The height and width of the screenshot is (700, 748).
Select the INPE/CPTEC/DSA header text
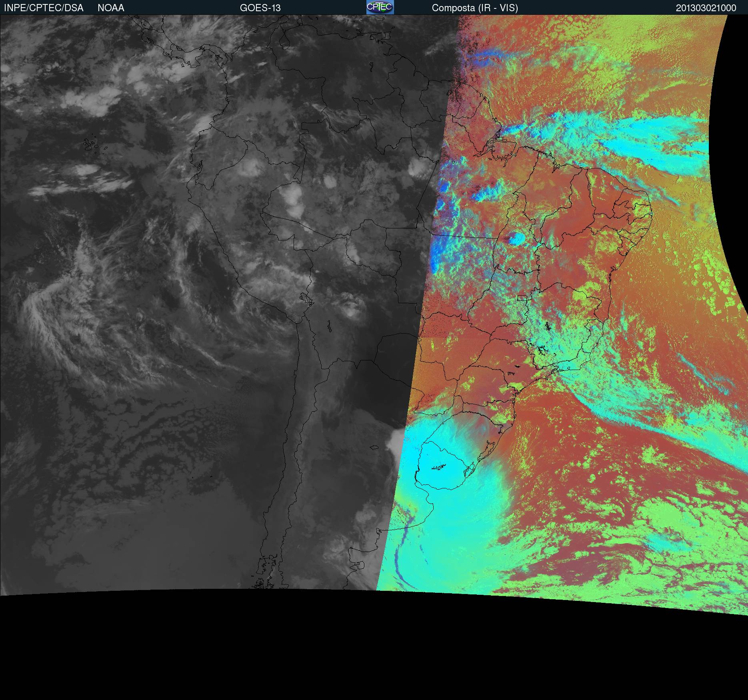coord(44,8)
